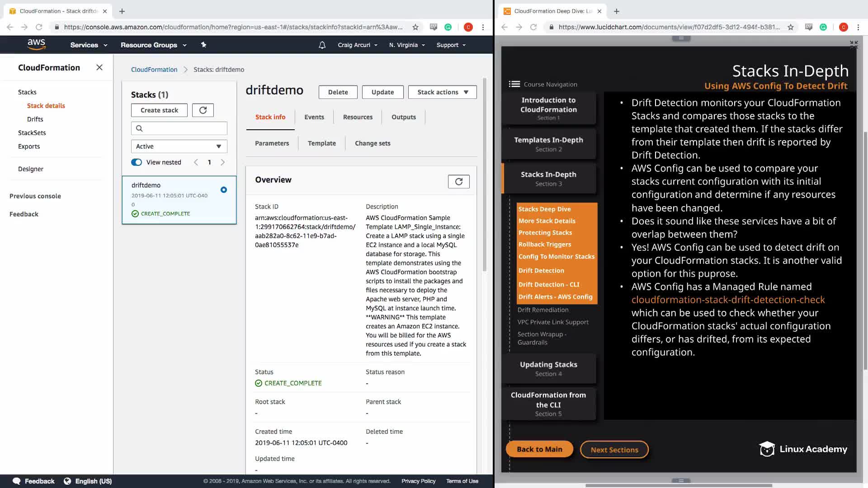
Task: Close the CloudFormation side navigation
Action: [x=99, y=67]
